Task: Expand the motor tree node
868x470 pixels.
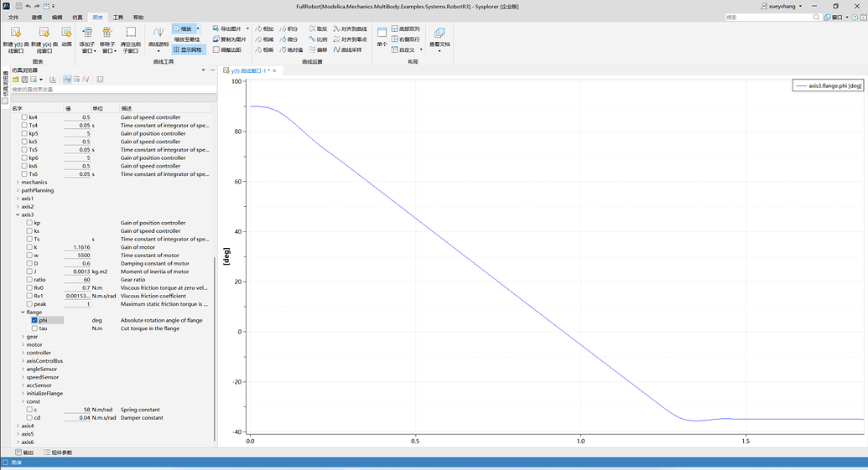Action: click(23, 344)
